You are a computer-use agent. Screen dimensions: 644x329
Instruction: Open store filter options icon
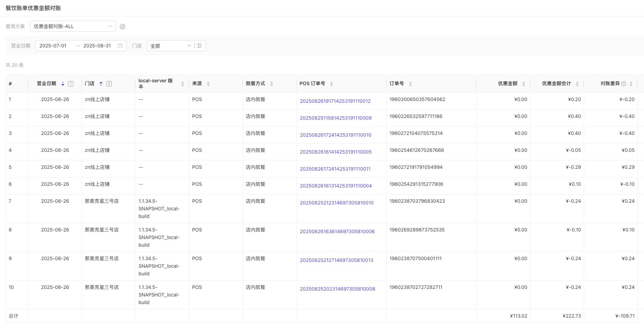[199, 46]
